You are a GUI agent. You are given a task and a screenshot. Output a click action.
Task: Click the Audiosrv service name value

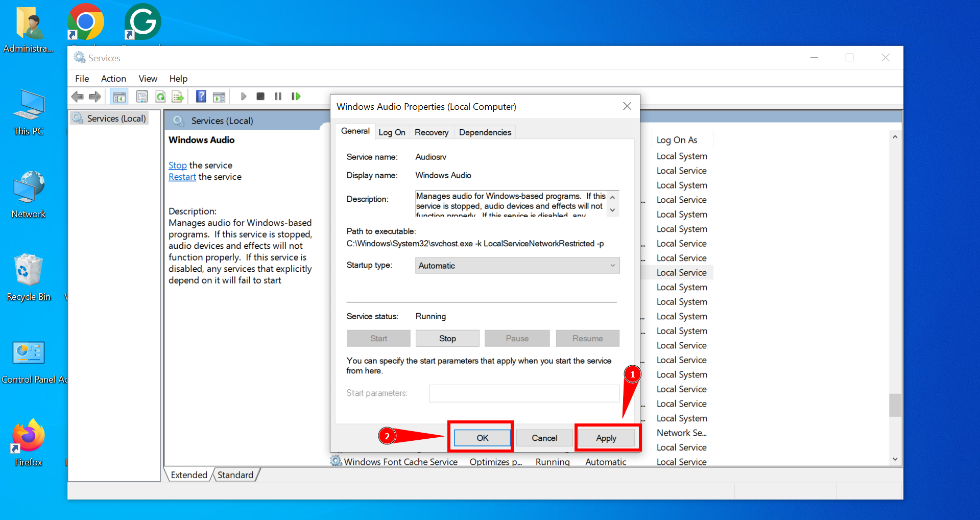(x=431, y=157)
